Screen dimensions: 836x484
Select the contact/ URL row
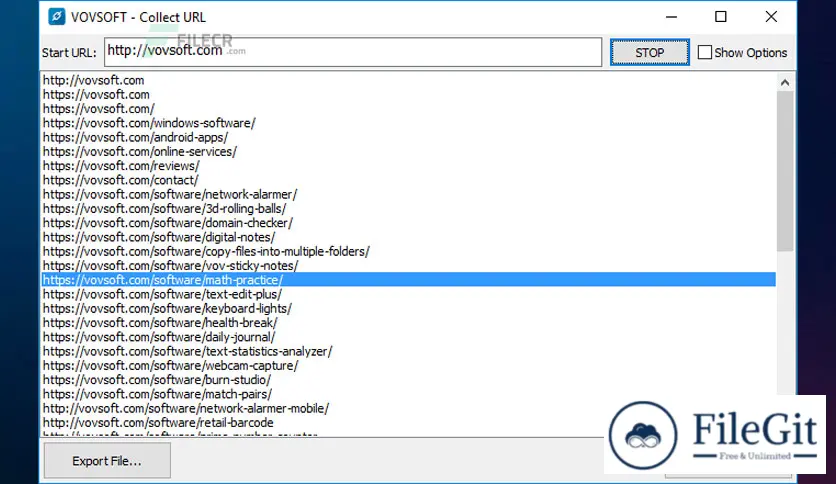click(x=409, y=180)
